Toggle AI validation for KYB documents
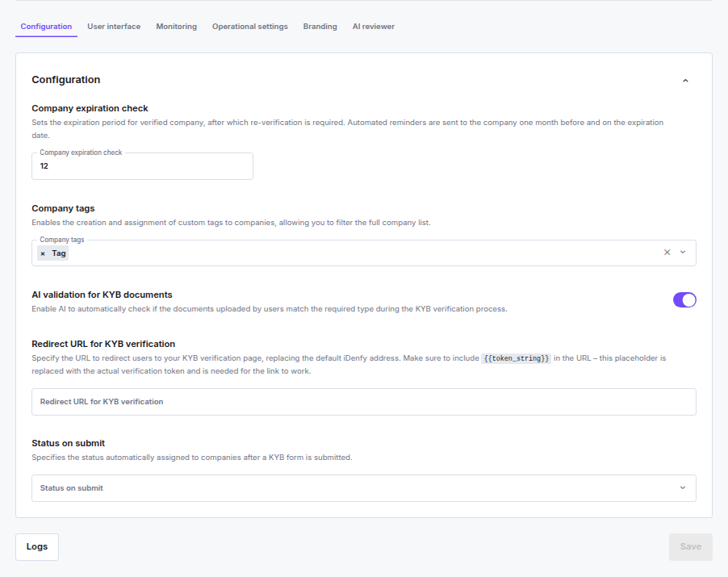 point(684,300)
